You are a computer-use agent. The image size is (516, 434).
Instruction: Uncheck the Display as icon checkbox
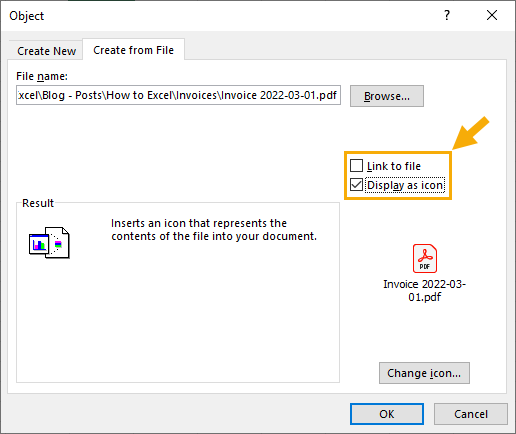(356, 184)
